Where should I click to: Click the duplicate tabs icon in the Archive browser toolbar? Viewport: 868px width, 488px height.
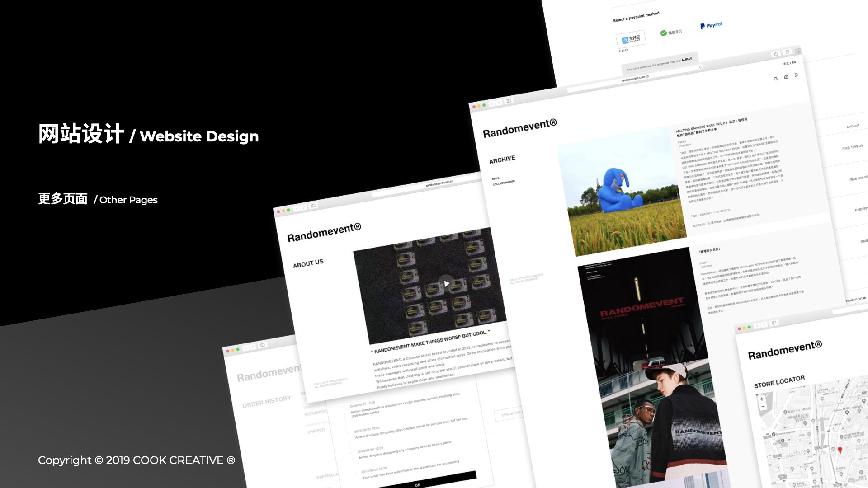787,52
